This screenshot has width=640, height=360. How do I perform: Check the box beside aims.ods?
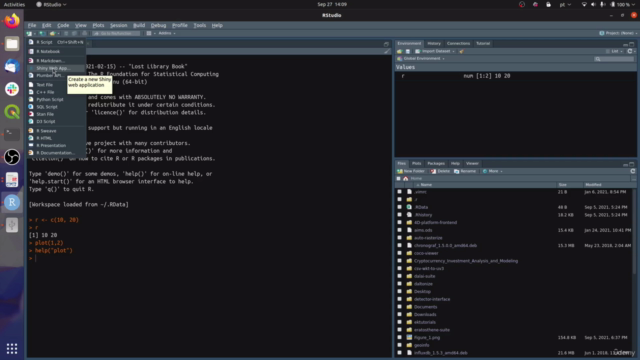[400, 230]
